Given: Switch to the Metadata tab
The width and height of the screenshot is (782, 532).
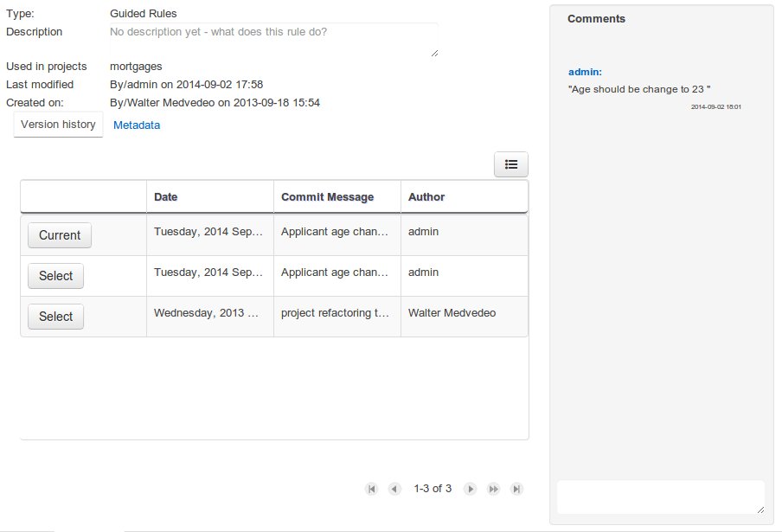Looking at the screenshot, I should (x=137, y=125).
